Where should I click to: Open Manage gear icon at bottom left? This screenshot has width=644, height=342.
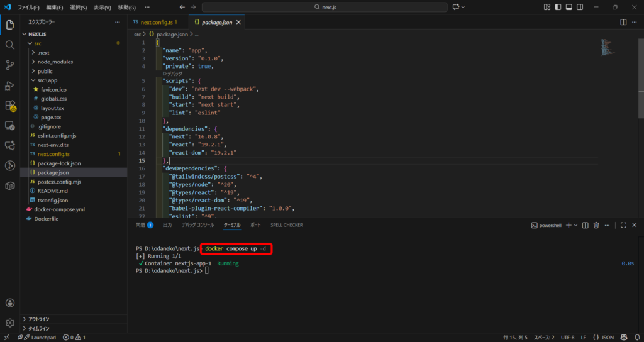tap(10, 323)
